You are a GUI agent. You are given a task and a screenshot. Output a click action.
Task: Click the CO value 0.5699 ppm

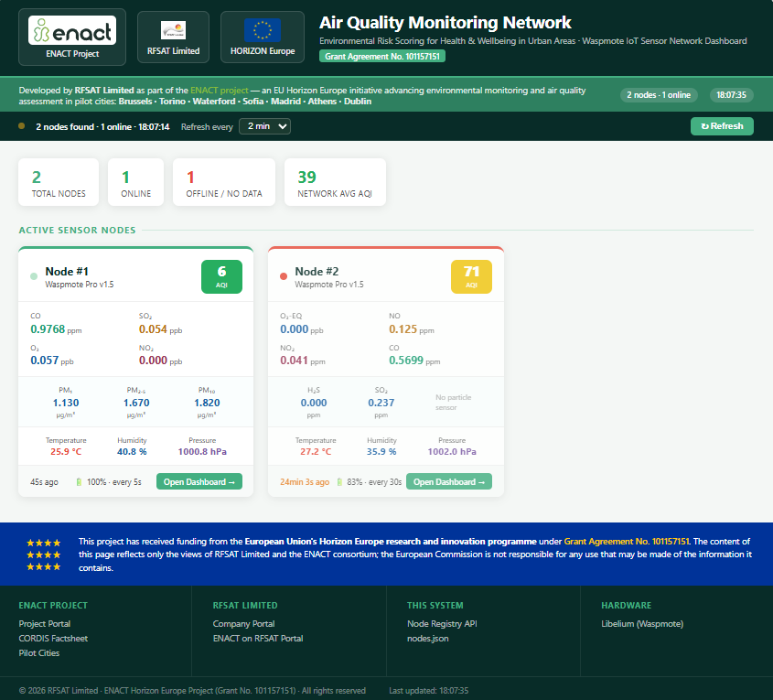[414, 361]
